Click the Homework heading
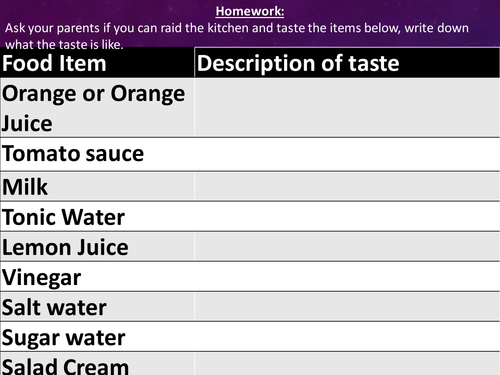 [250, 11]
